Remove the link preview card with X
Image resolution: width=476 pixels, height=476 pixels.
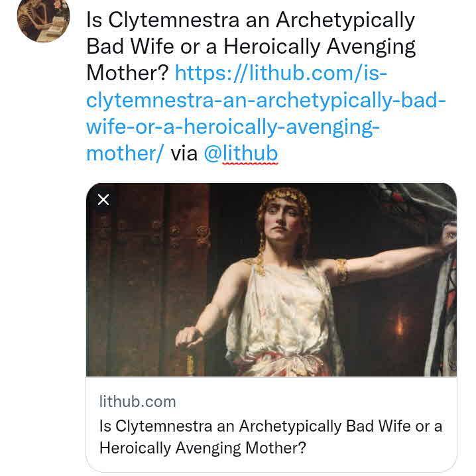pyautogui.click(x=103, y=200)
